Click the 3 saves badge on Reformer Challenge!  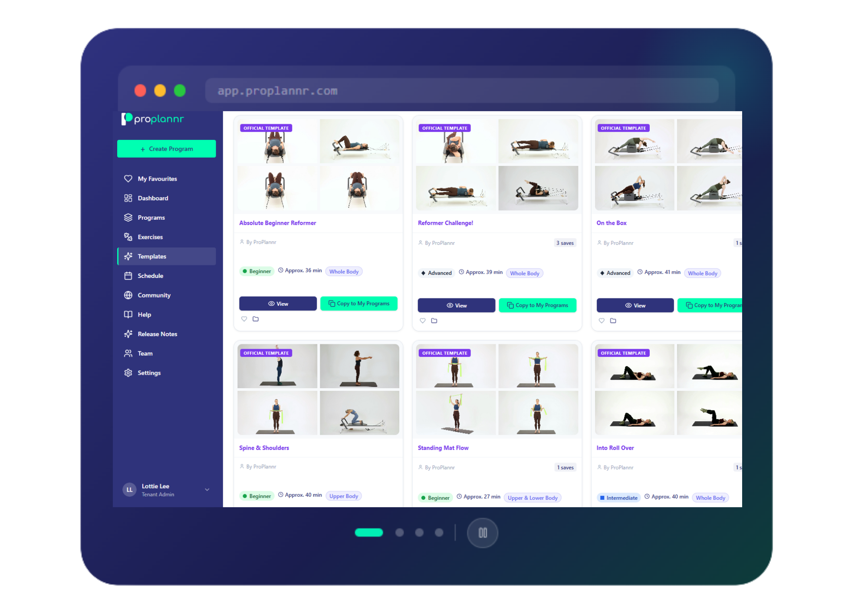click(x=565, y=243)
